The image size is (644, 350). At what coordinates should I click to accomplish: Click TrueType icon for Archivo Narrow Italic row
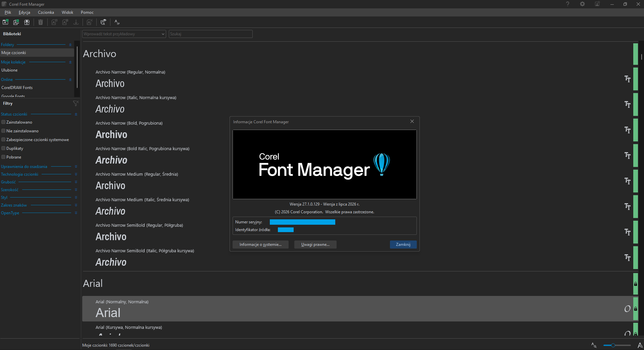(x=627, y=104)
